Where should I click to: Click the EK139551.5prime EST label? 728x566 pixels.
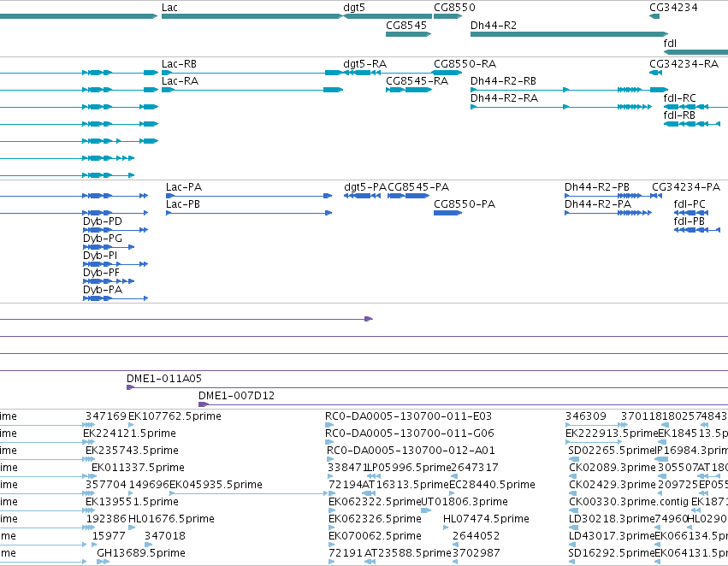(132, 503)
